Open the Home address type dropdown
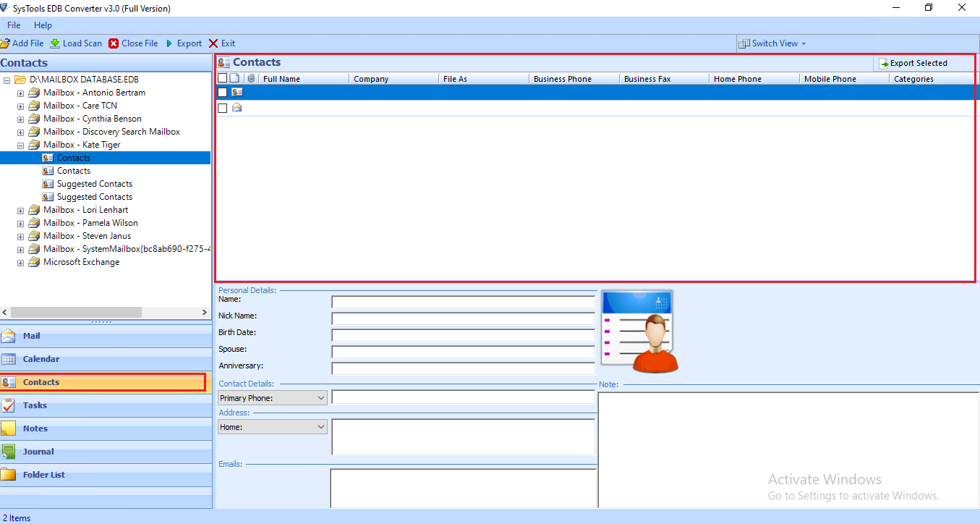Screen dimensions: 980x524 [x=321, y=427]
